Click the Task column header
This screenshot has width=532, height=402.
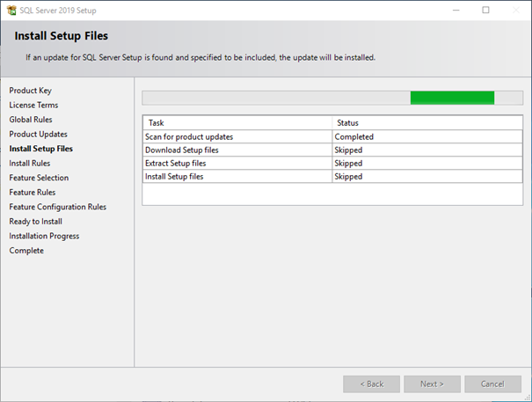[x=237, y=123]
